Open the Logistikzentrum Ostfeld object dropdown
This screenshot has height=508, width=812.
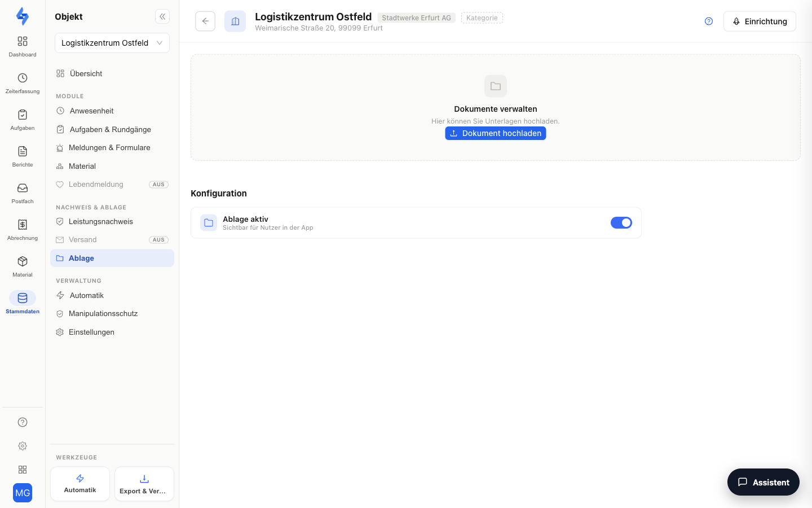coord(112,43)
